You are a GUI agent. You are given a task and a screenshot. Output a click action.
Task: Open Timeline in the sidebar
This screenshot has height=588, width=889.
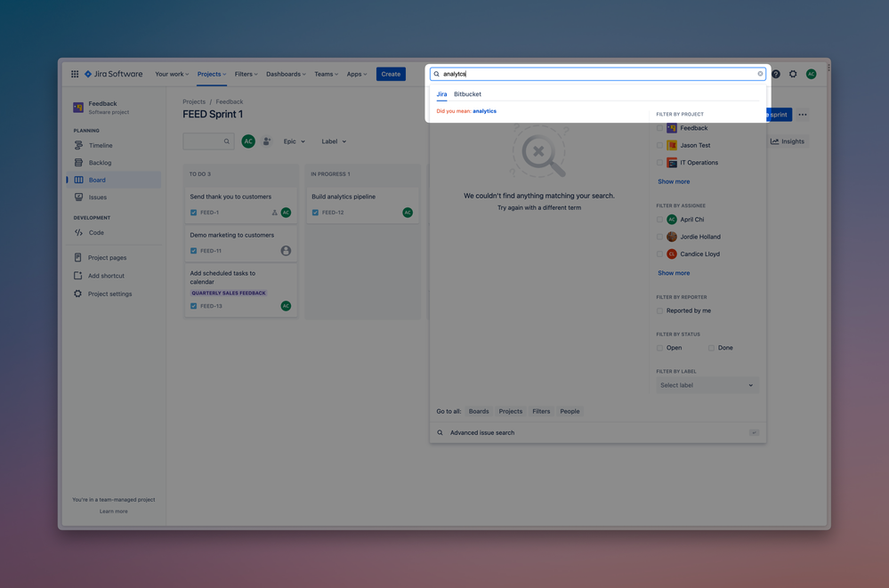(113, 146)
